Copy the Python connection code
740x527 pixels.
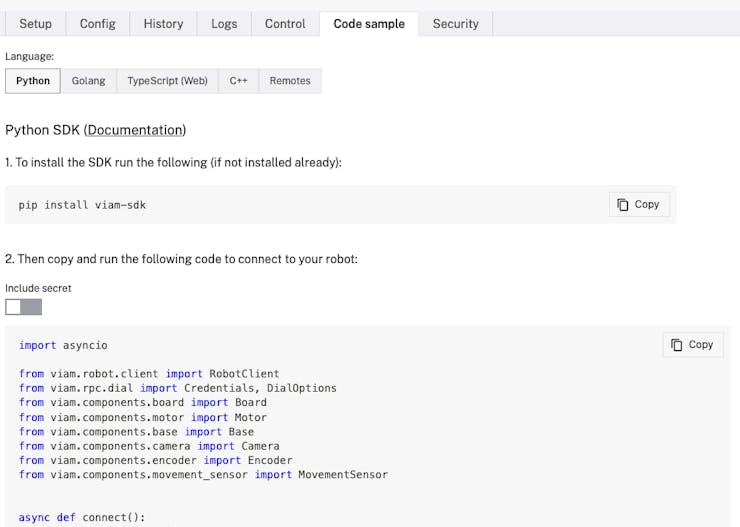pyautogui.click(x=692, y=344)
